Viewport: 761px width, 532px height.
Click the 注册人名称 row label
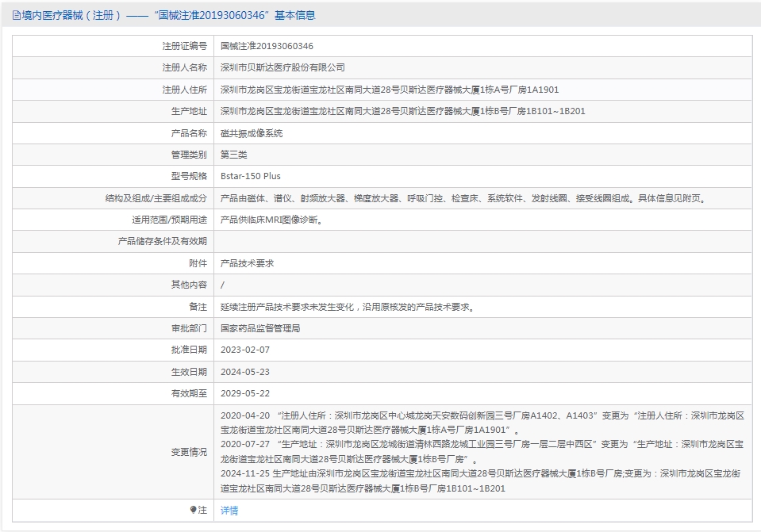184,67
